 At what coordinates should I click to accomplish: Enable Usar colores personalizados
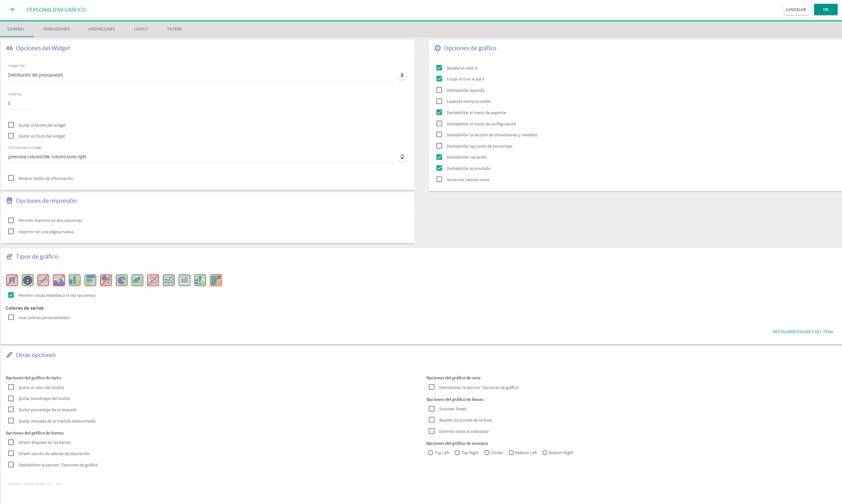click(x=11, y=318)
